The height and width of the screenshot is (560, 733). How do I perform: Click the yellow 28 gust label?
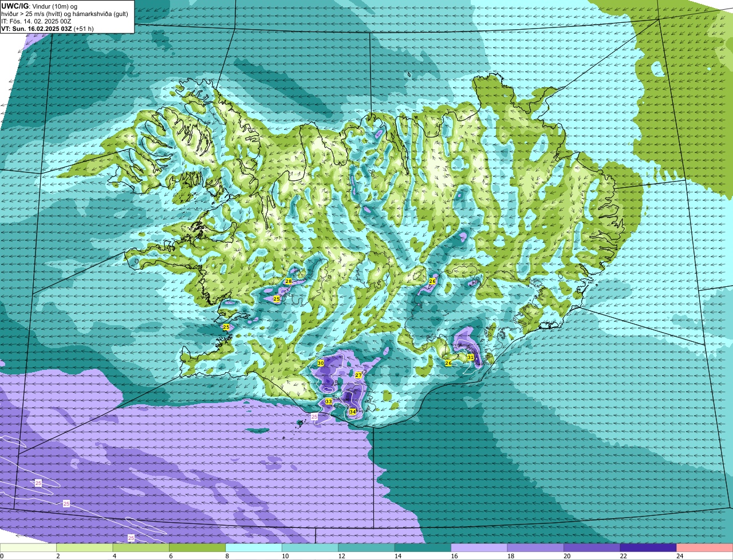click(289, 281)
